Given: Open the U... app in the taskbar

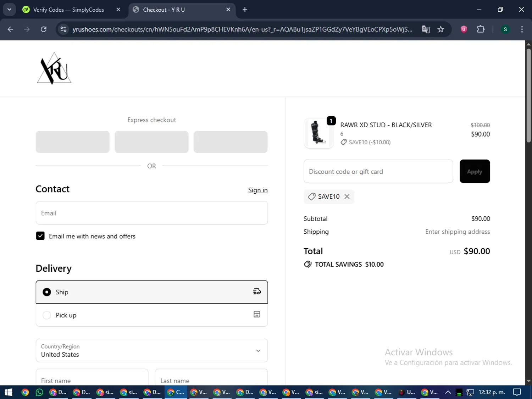Looking at the screenshot, I should point(407,392).
